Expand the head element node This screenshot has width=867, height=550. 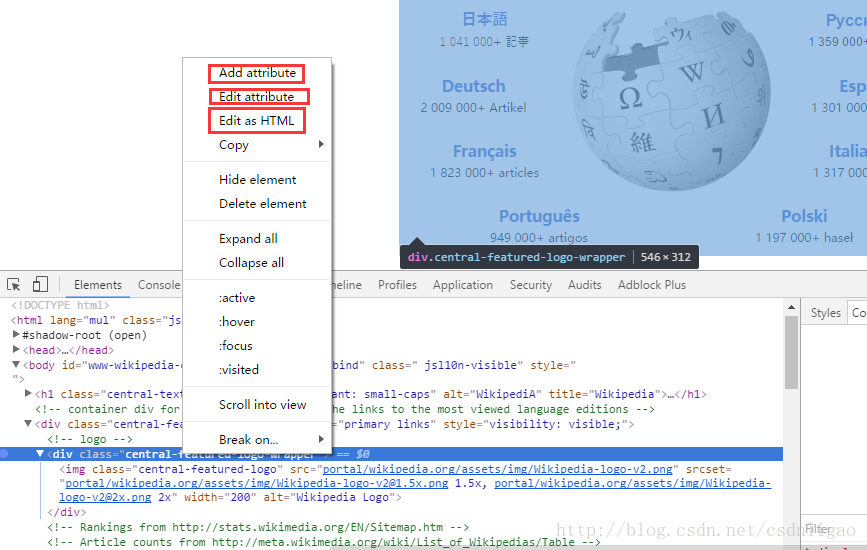point(16,349)
